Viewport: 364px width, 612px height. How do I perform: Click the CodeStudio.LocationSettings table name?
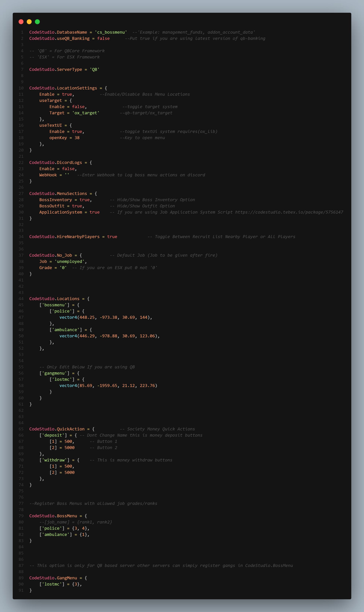click(63, 88)
